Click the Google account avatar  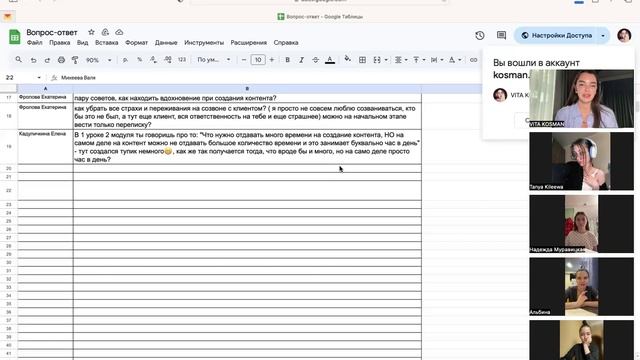(624, 36)
